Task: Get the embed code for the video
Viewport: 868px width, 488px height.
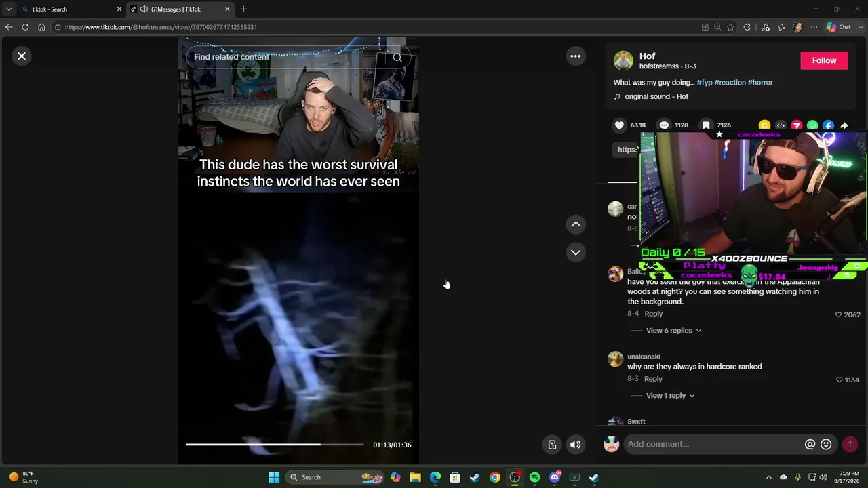Action: tap(781, 125)
